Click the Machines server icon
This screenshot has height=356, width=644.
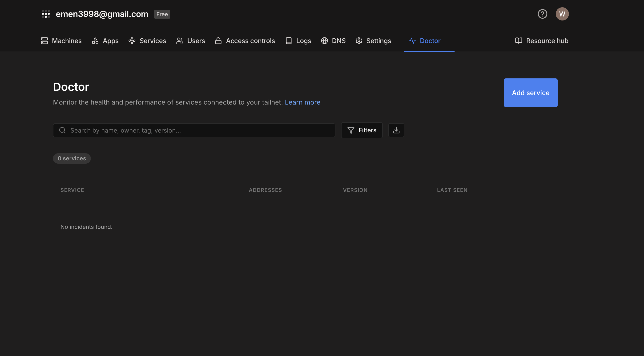click(x=44, y=41)
